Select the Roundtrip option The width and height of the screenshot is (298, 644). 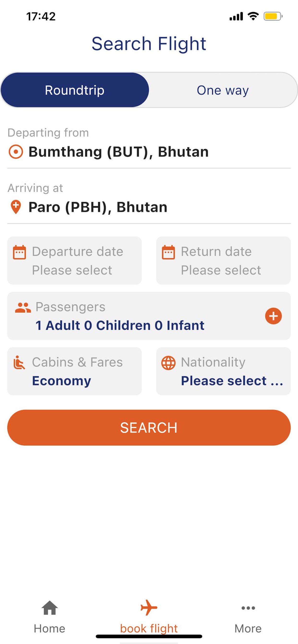pos(75,90)
